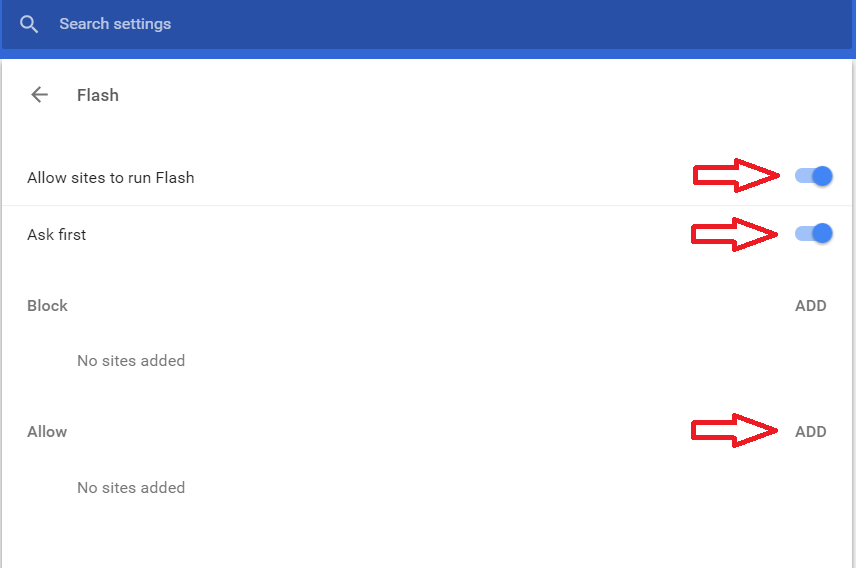Click the 'Allow sites to run Flash' label

[x=111, y=178]
